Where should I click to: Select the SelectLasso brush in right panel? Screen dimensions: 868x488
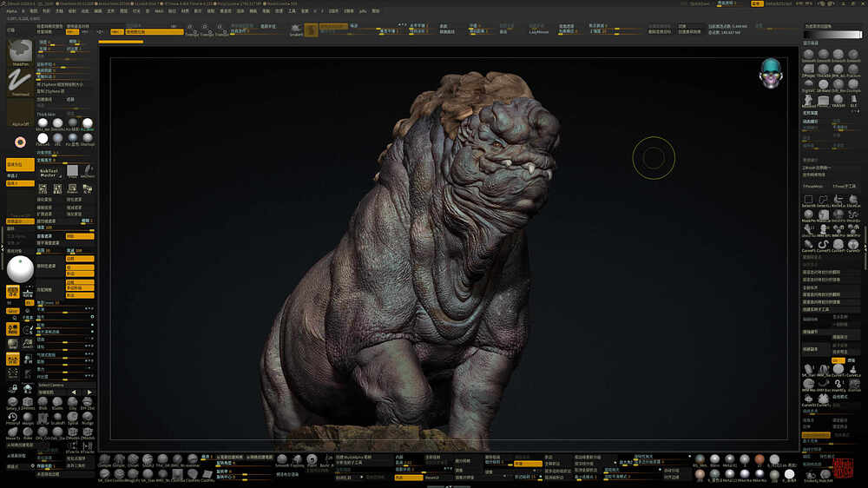(823, 201)
